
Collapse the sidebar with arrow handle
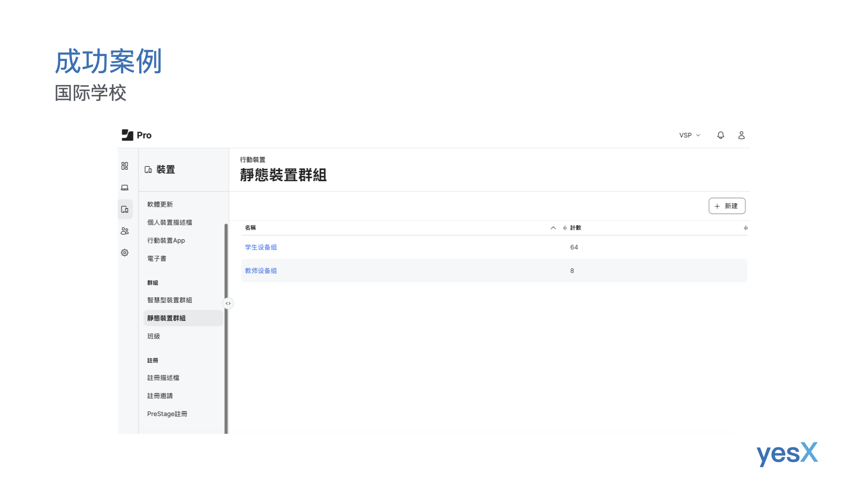tap(228, 303)
